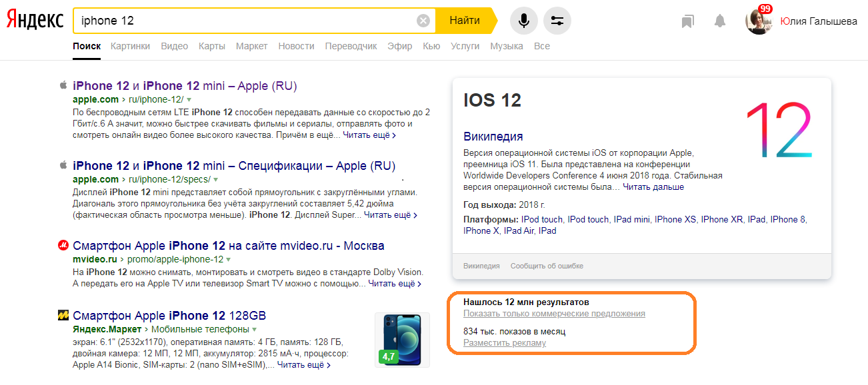Open the IPad mini platform link
868x385 pixels.
click(x=631, y=219)
